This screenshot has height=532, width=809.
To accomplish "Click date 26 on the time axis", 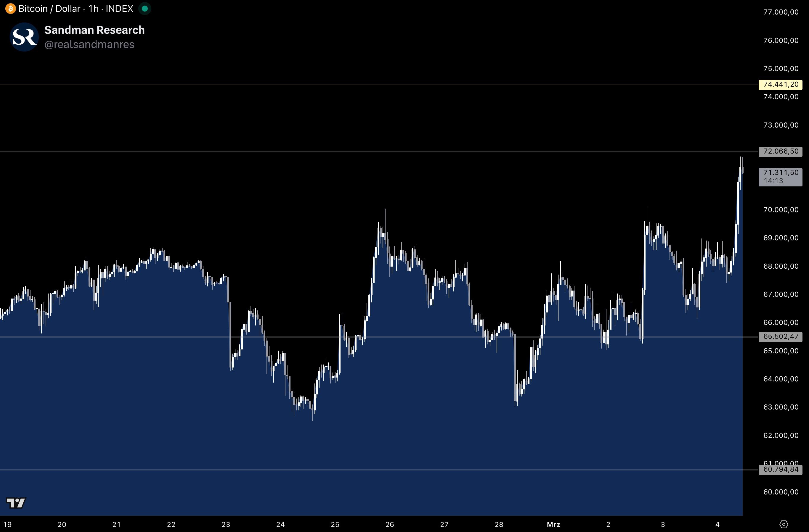I will [x=389, y=524].
